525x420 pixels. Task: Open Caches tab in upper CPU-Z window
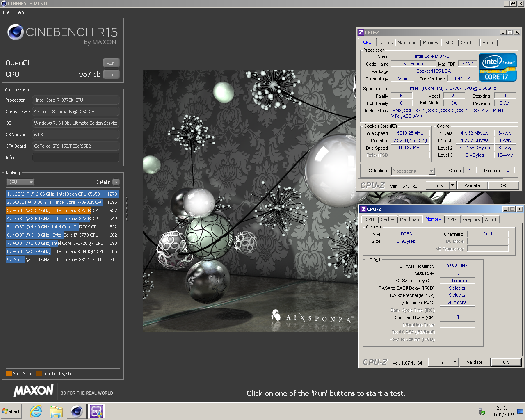pyautogui.click(x=386, y=43)
